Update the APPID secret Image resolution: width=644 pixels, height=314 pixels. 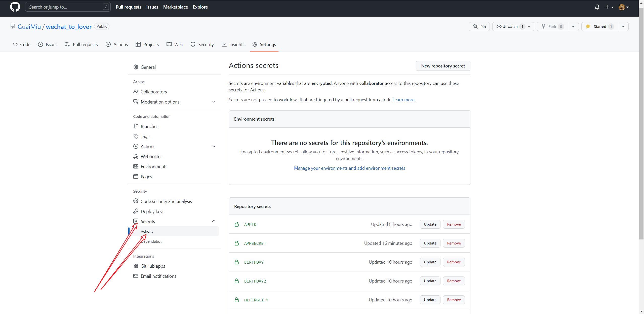(430, 224)
